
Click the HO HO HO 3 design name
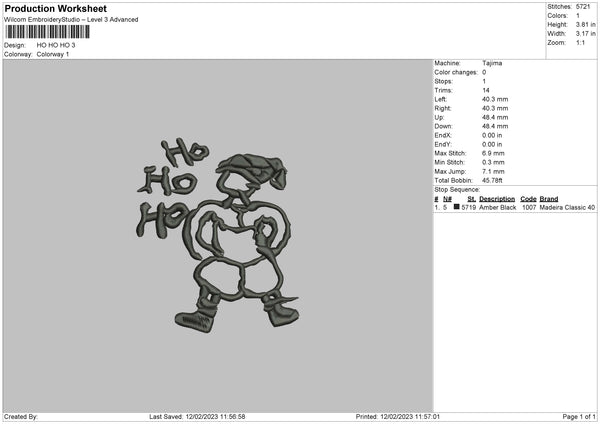[x=56, y=45]
